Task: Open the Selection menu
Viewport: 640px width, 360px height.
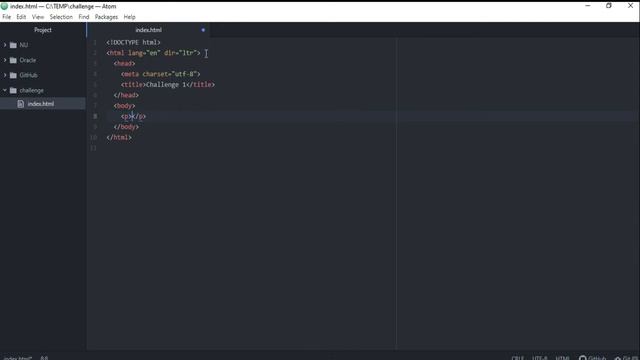Action: pos(61,17)
